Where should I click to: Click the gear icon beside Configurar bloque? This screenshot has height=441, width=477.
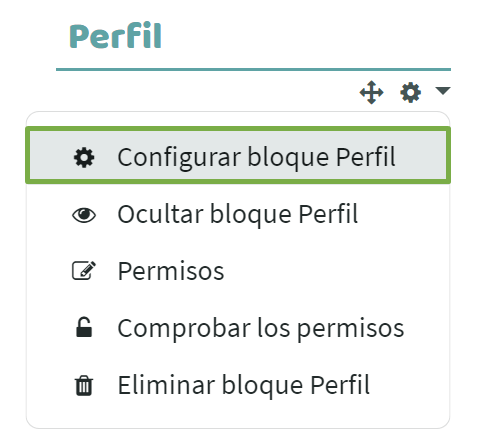pos(84,158)
